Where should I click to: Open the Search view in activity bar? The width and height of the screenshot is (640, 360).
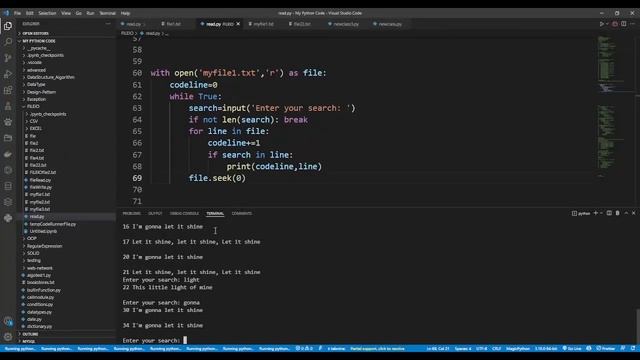(8, 42)
